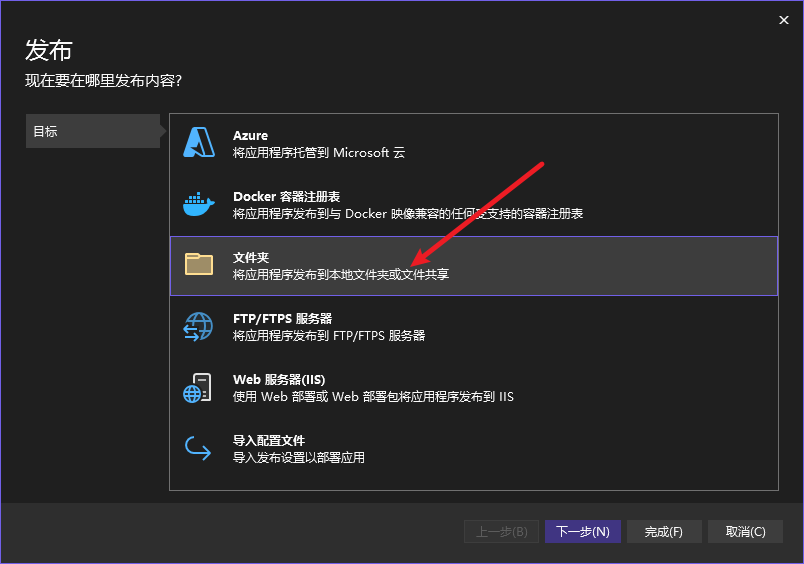Click the disabled 上一步(B) button
The width and height of the screenshot is (804, 564).
point(501,532)
